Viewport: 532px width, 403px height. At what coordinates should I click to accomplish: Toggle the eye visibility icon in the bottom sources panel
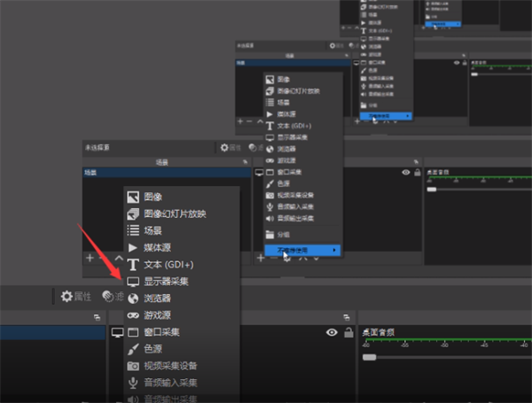(332, 332)
